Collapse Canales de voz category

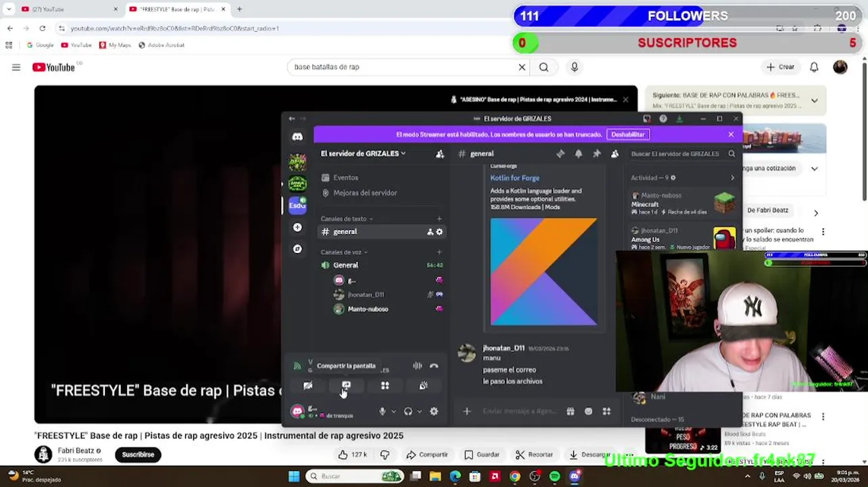[x=344, y=252]
